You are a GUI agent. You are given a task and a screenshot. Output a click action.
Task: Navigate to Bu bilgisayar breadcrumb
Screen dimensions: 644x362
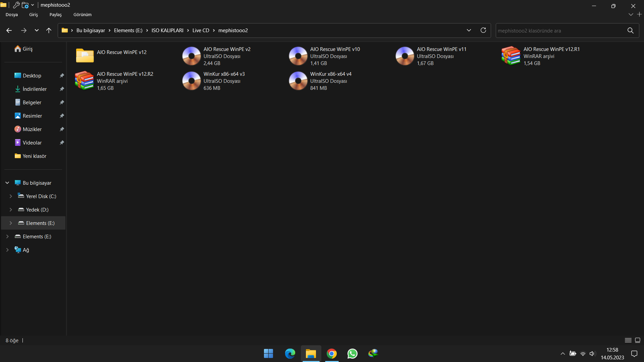pos(91,31)
